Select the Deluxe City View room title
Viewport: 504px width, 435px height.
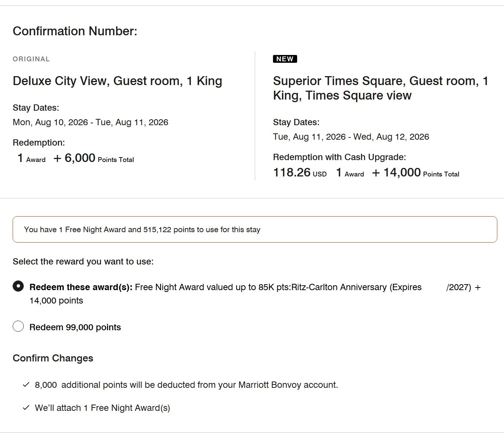[117, 81]
